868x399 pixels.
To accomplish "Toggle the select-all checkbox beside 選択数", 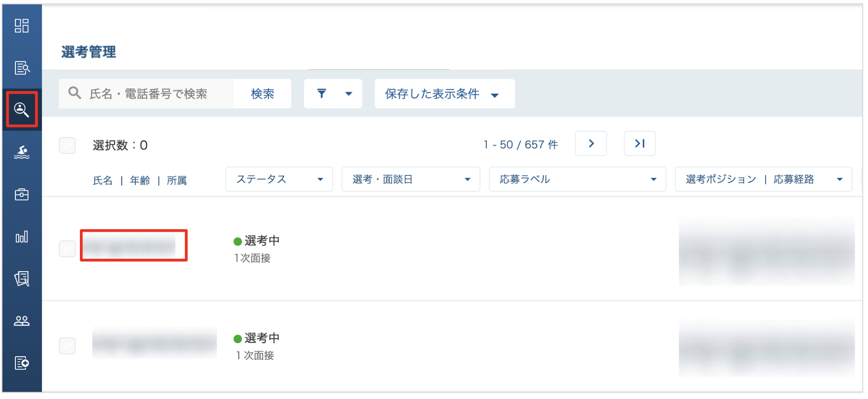I will point(67,145).
